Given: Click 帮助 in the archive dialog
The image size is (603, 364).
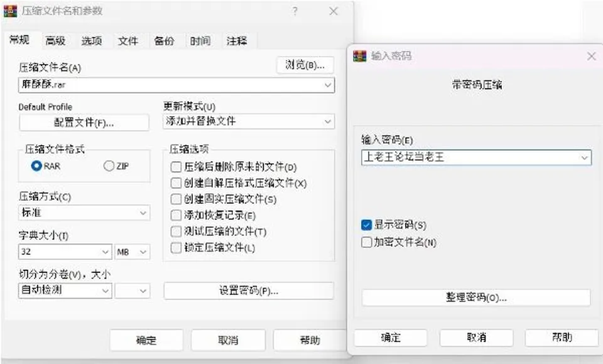Looking at the screenshot, I should click(x=310, y=340).
